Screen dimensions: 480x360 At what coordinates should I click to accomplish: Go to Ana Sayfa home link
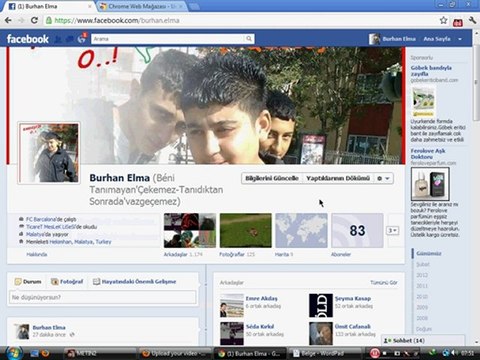point(437,39)
